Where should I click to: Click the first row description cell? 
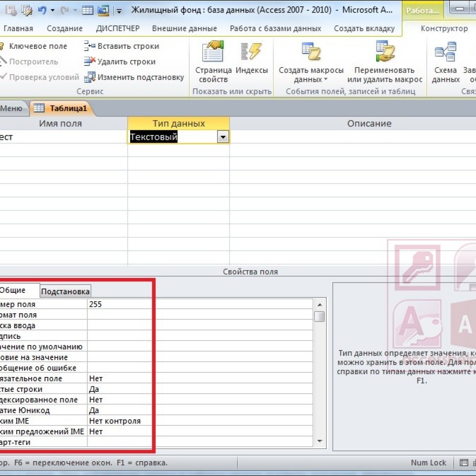353,137
